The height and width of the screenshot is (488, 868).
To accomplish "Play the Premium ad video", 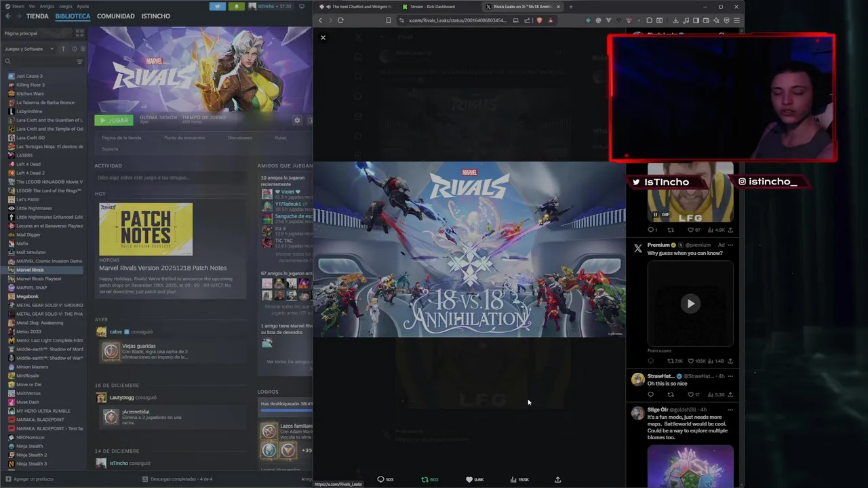I will (690, 304).
